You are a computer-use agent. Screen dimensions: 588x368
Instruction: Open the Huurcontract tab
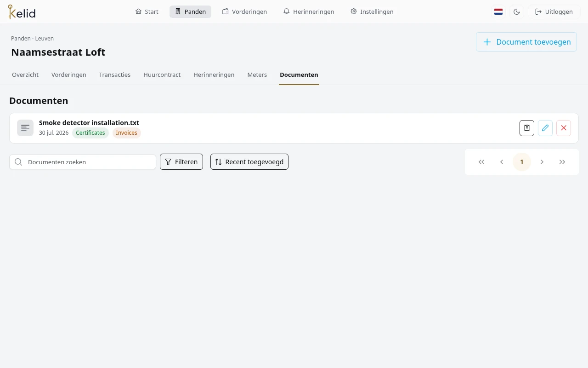pos(162,75)
